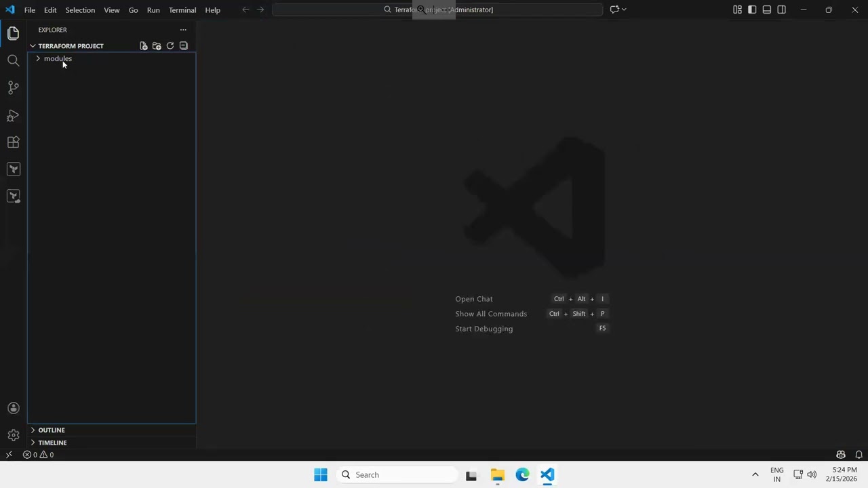
Task: Click the EXPLORER panel title
Action: [x=52, y=30]
